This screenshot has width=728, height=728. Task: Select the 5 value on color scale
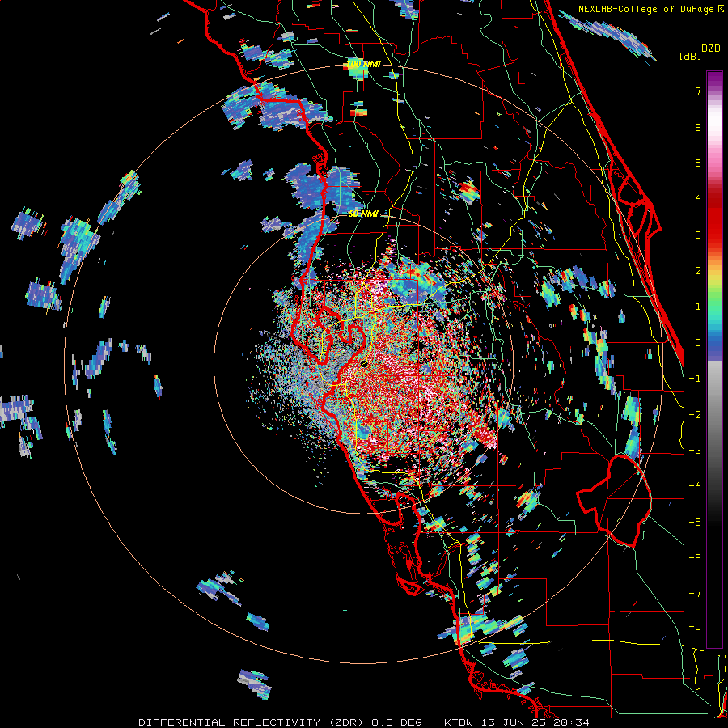[x=698, y=163]
